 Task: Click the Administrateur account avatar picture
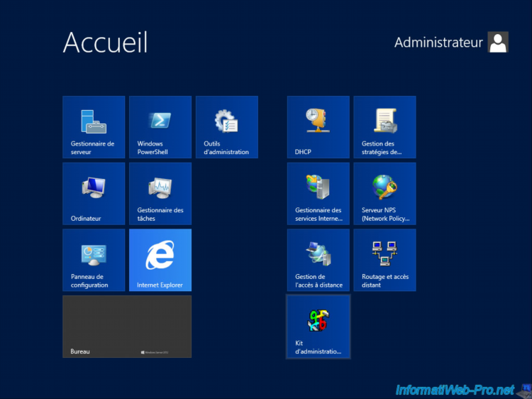pos(498,42)
